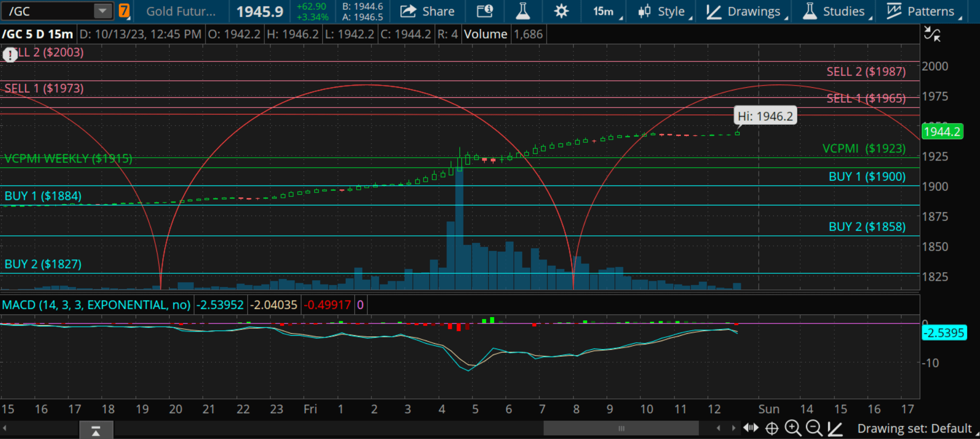The image size is (980, 439).
Task: Toggle the chart expand/collapse arrows icon
Action: pyautogui.click(x=932, y=35)
